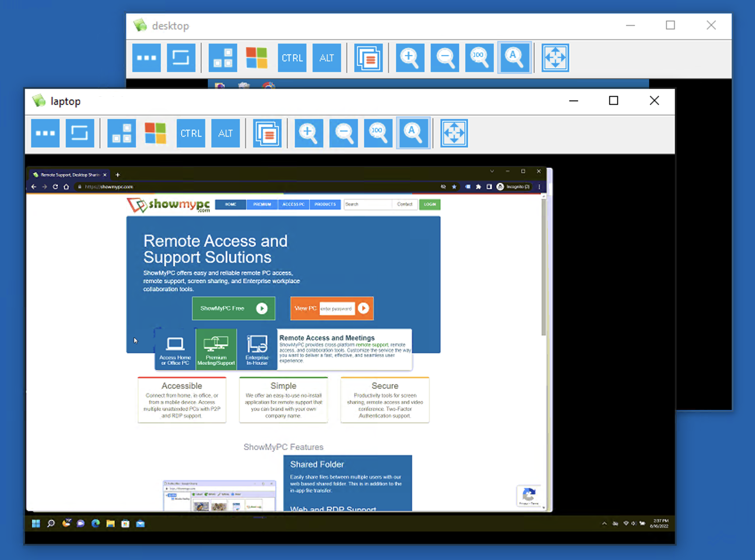Click full screen arrows icon in desktop window
This screenshot has height=560, width=755.
555,58
